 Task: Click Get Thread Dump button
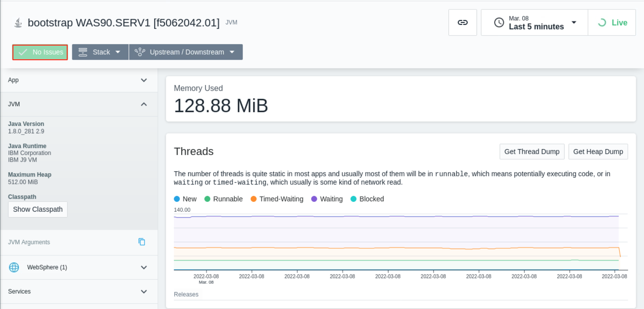tap(532, 152)
